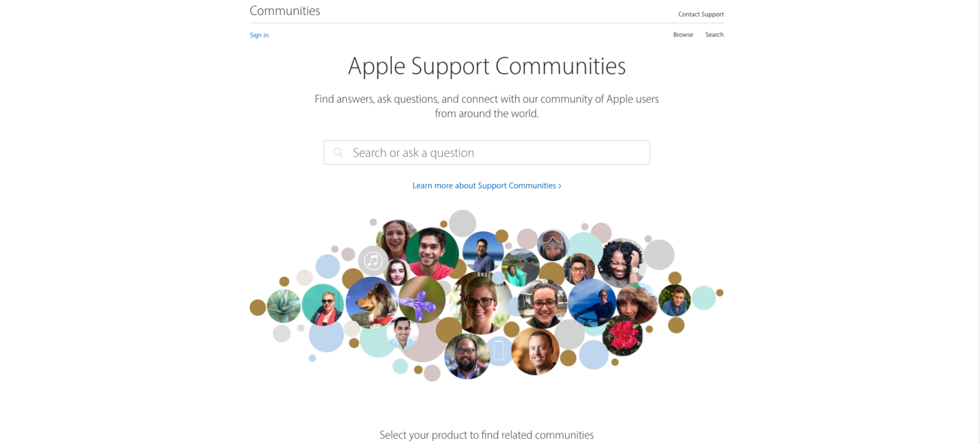Open Learn more about Support Communities link
Image resolution: width=980 pixels, height=444 pixels.
(487, 186)
